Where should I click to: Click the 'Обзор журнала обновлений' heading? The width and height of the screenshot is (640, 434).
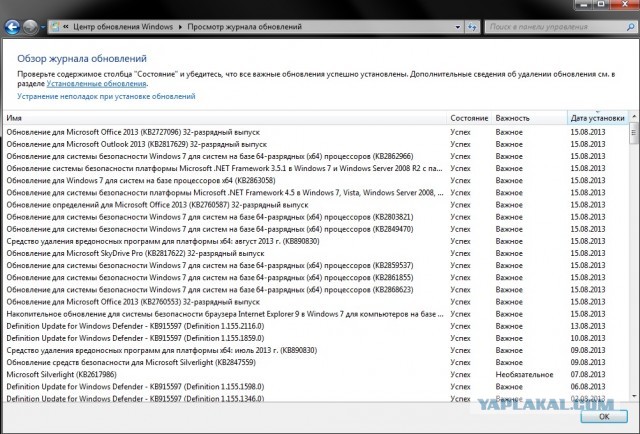82,59
